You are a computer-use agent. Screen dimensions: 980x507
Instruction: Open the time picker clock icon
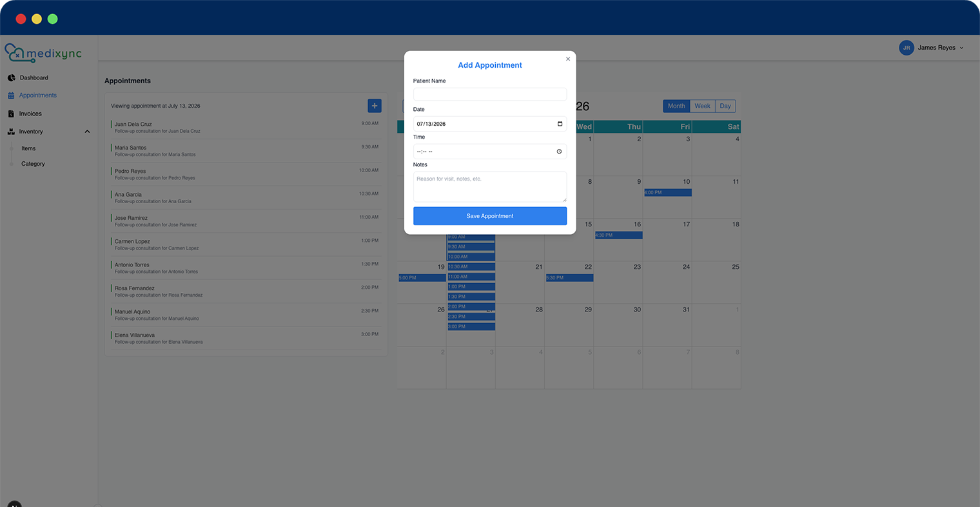[559, 152]
